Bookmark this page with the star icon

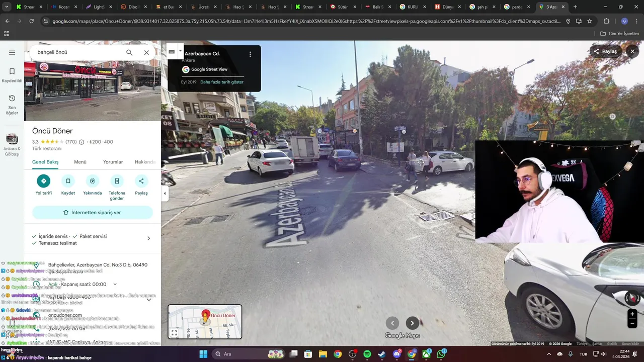[x=590, y=21]
